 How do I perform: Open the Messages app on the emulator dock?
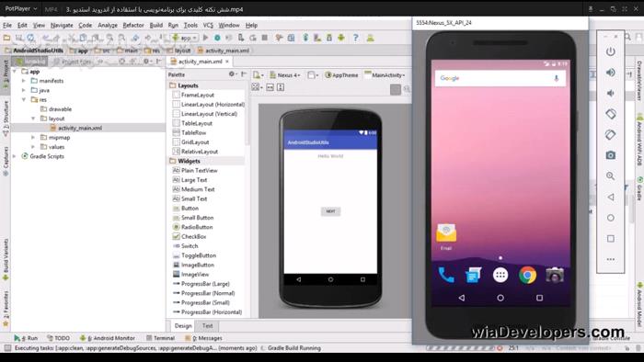tap(473, 275)
